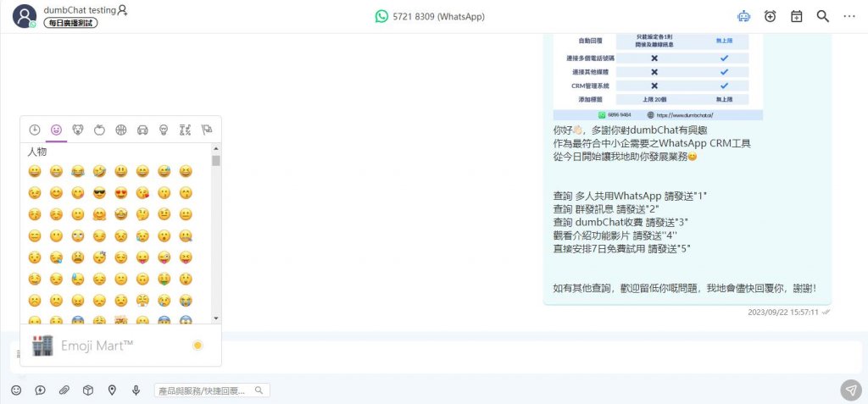Click line 直接安排7日免費試用 請發送"5"
The height and width of the screenshot is (404, 868).
(622, 248)
